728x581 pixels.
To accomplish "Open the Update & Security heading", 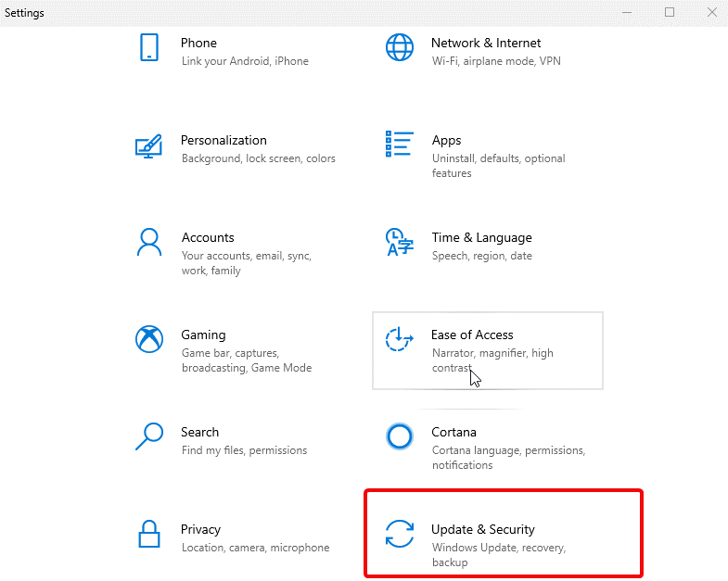I will tap(483, 529).
